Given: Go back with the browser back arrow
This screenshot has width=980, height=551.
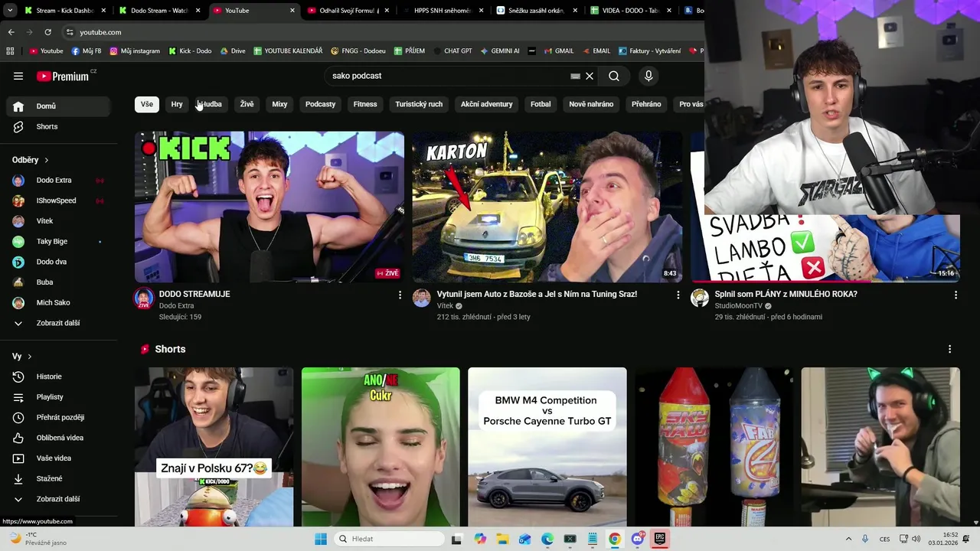Looking at the screenshot, I should tap(11, 32).
